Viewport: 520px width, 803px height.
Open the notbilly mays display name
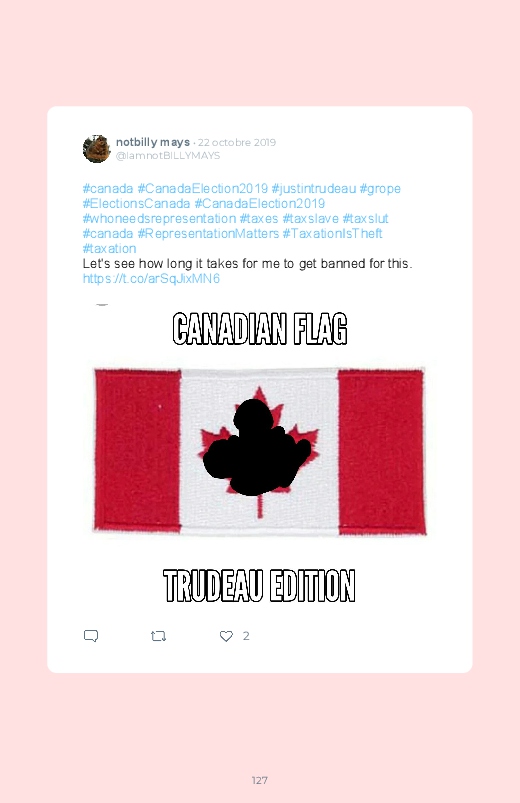pos(153,142)
